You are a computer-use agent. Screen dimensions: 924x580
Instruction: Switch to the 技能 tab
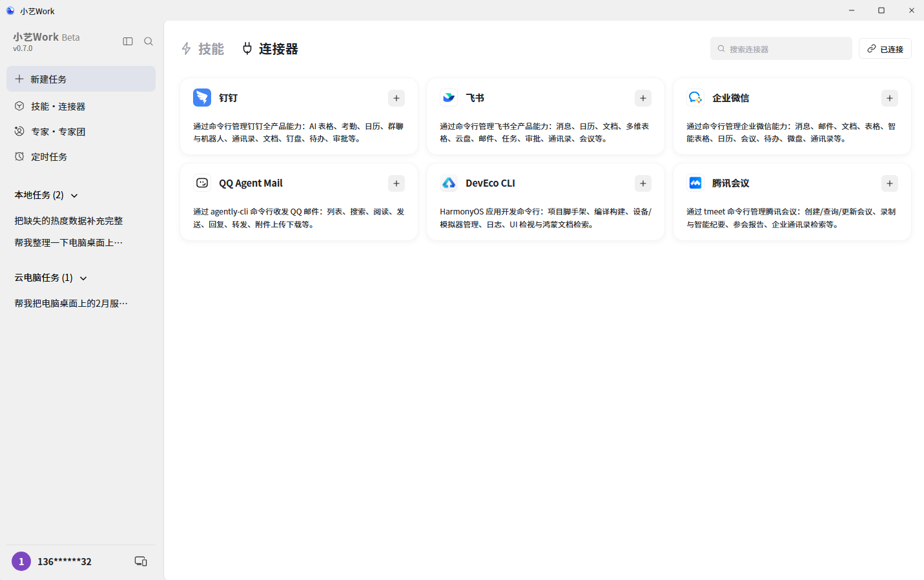[x=203, y=49]
